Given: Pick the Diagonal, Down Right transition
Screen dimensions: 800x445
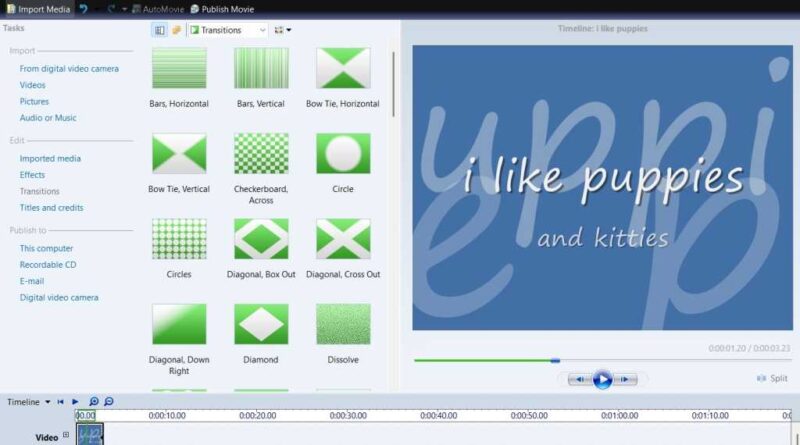Looking at the screenshot, I should click(x=179, y=324).
